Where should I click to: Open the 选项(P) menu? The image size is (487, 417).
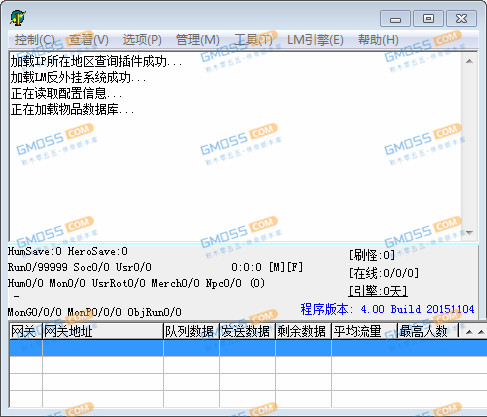tap(142, 40)
